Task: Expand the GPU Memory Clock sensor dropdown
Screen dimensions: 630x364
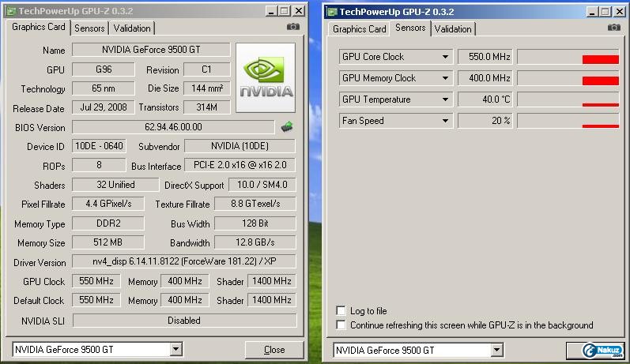Action: coord(445,78)
